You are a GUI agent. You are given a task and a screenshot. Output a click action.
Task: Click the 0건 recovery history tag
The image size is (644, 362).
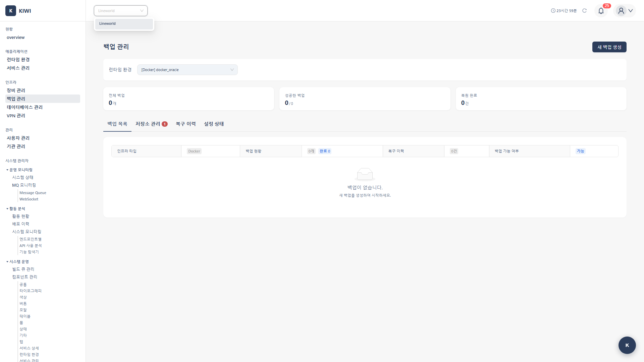pyautogui.click(x=454, y=151)
